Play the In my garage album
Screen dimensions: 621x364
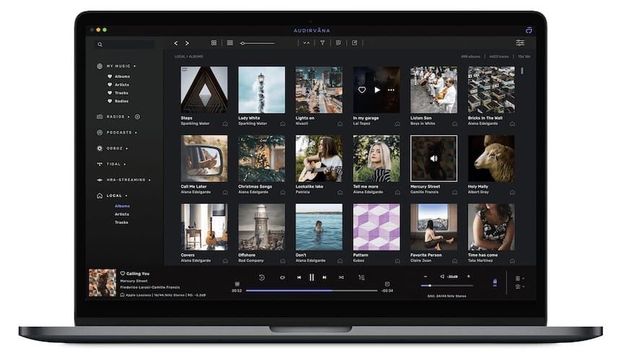click(x=377, y=90)
